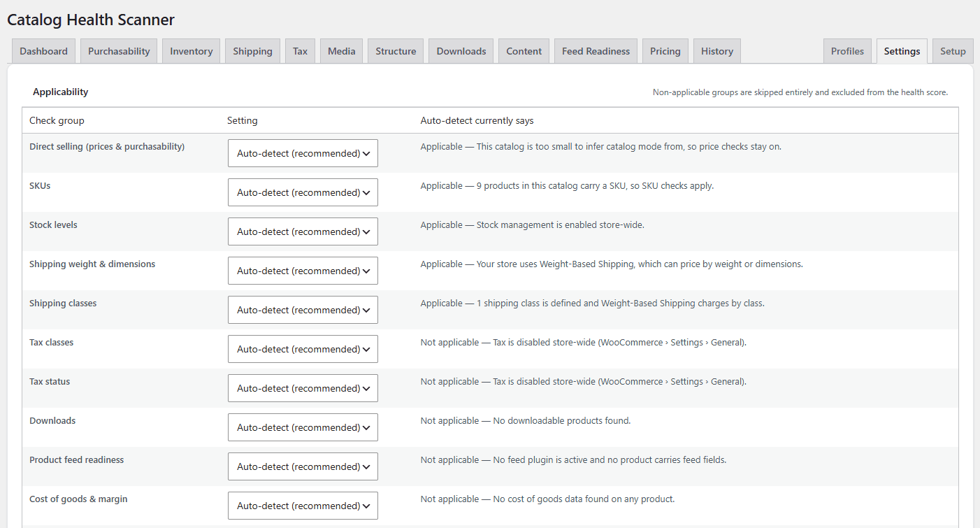980x528 pixels.
Task: Click the 'Check group' column header
Action: (57, 120)
